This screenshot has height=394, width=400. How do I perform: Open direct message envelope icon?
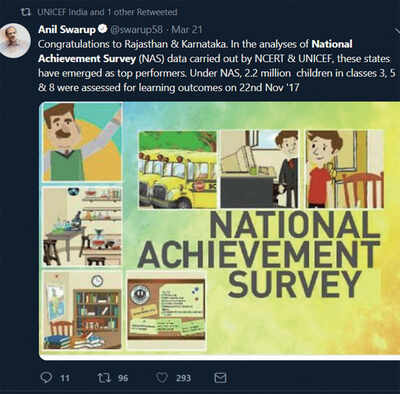click(x=220, y=378)
